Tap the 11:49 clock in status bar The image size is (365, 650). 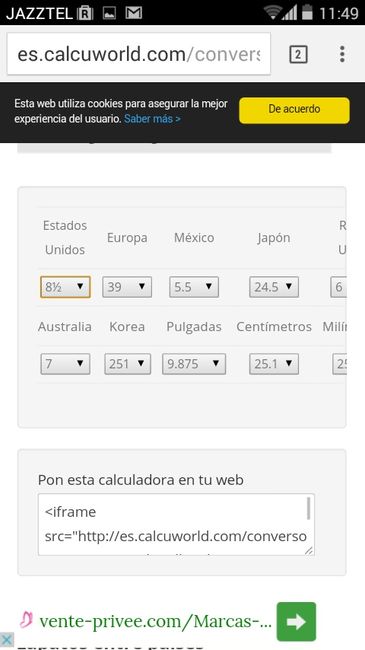click(x=339, y=13)
